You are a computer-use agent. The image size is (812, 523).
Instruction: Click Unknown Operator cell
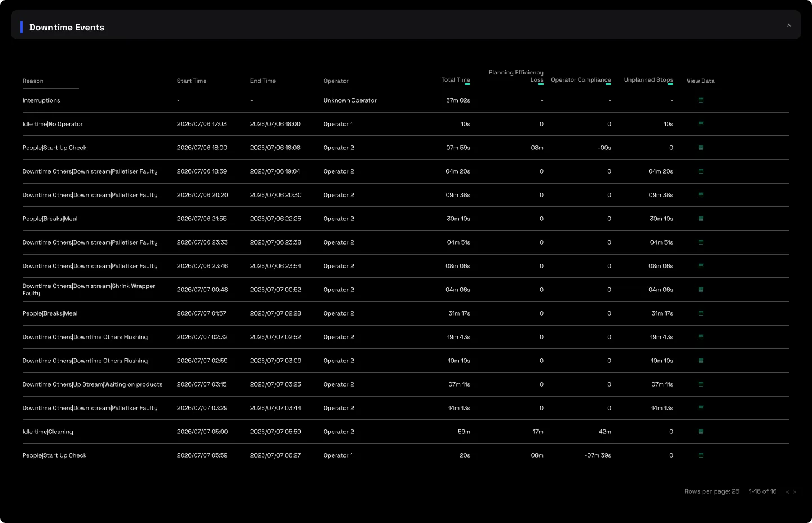point(350,100)
